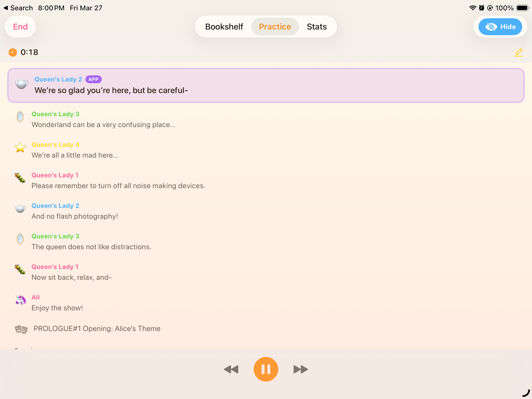Tap the Wi-Fi status icon
The width and height of the screenshot is (532, 399).
click(473, 8)
